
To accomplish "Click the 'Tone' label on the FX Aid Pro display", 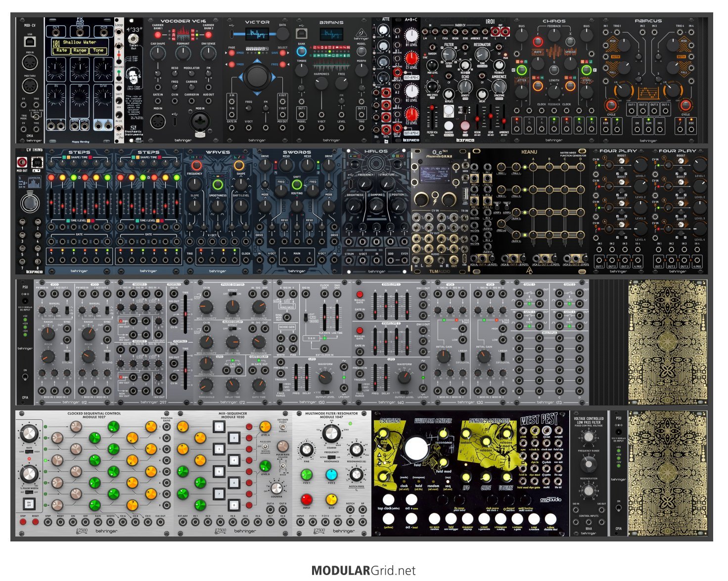I will coord(98,50).
